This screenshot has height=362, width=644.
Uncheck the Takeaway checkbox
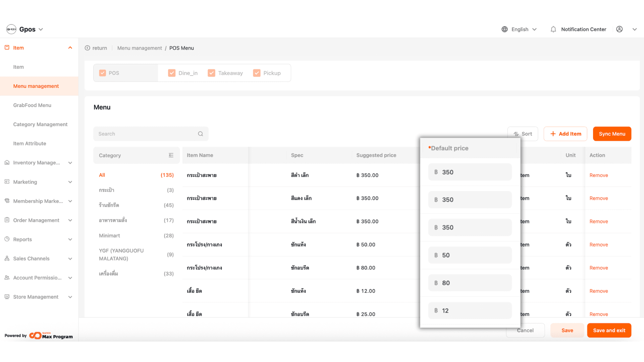click(x=211, y=73)
